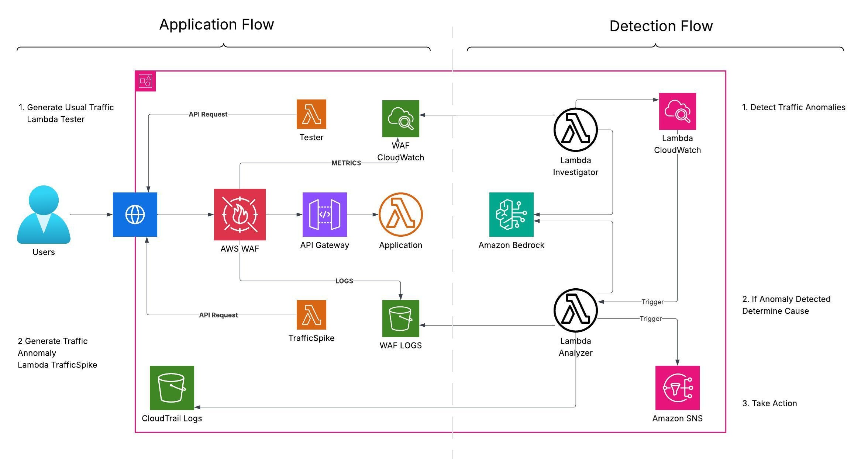The width and height of the screenshot is (868, 459).
Task: Select the TrafficSpike Lambda icon
Action: 311,315
